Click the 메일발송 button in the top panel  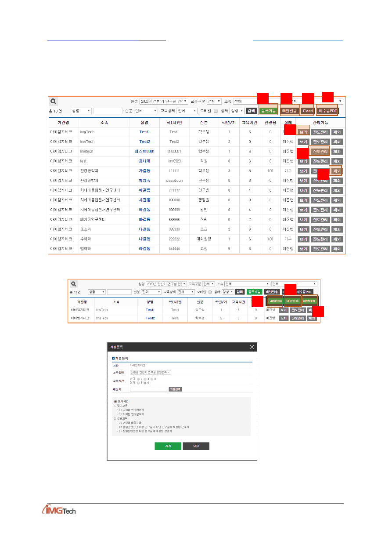pos(289,111)
